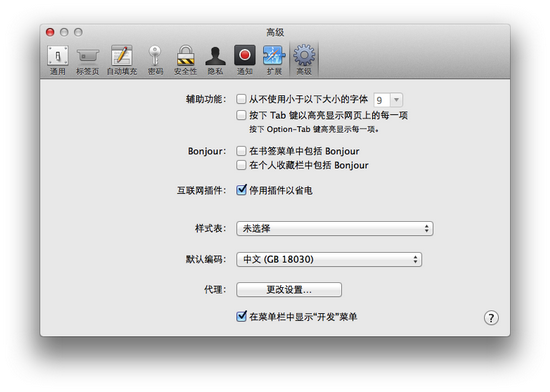
Task: Click the 更改设置… proxy button
Action: (x=289, y=290)
